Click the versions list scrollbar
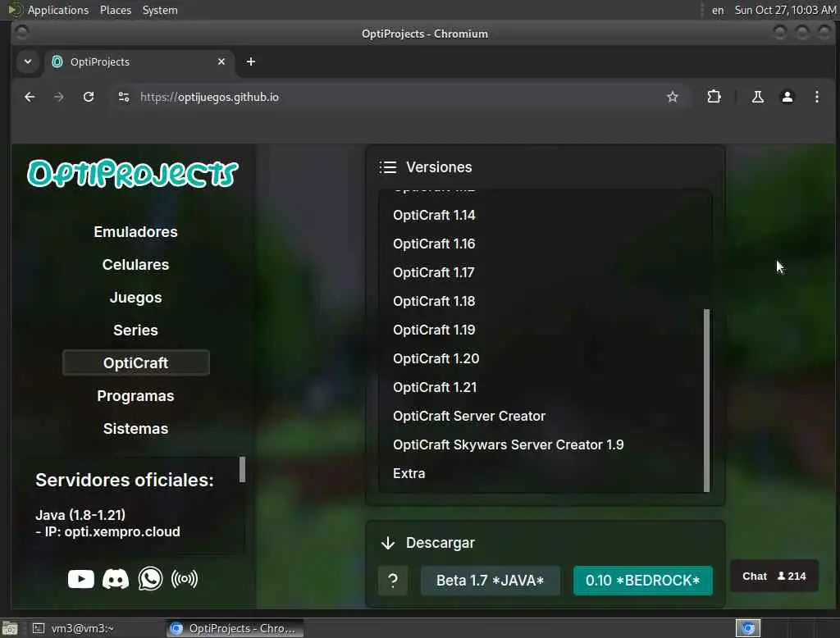Screen dimensions: 840x638 click(706, 399)
